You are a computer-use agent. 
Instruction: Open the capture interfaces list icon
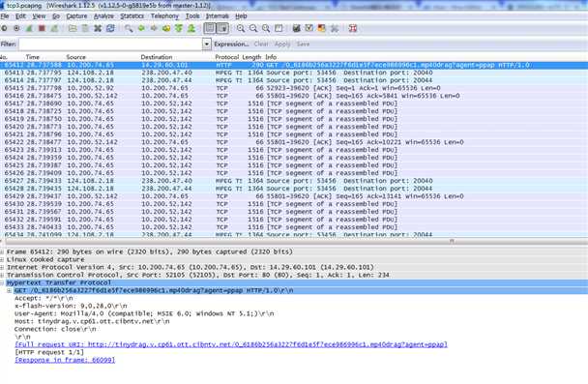4,28
